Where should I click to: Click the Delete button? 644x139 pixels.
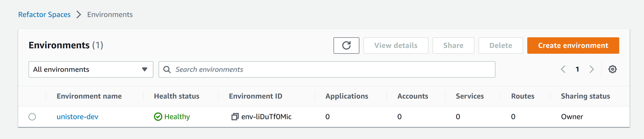tap(501, 45)
